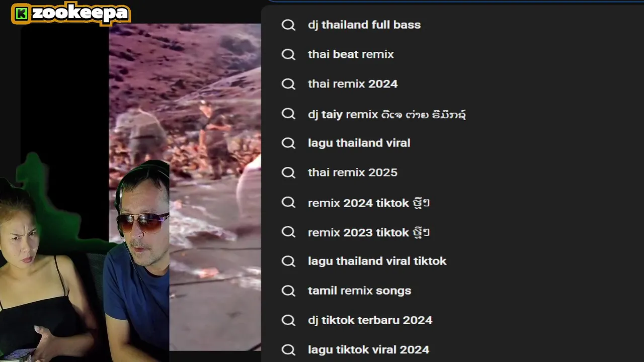Pick 'remix 2024 tiktok' suggestion
This screenshot has height=362, width=644.
click(453, 202)
